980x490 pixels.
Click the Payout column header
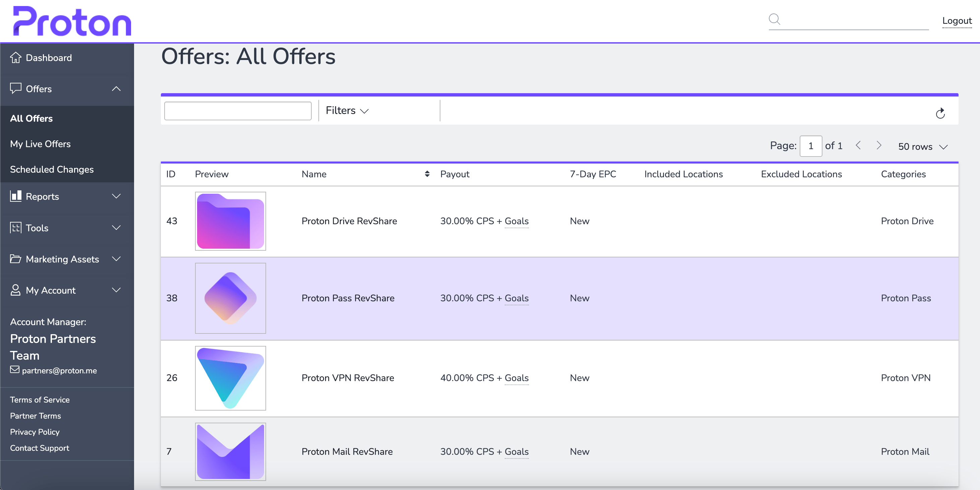(454, 174)
